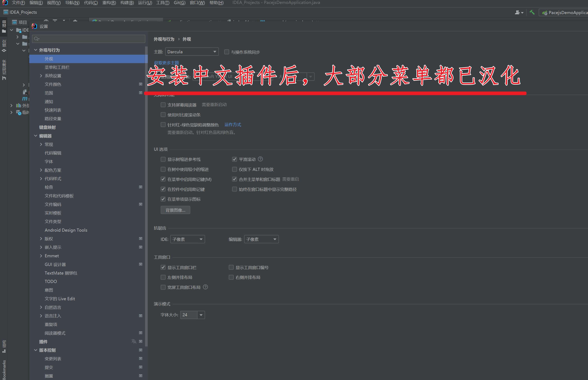The image size is (588, 380).
Task: Click project-level marker icon beside 检查
Action: pos(140,187)
